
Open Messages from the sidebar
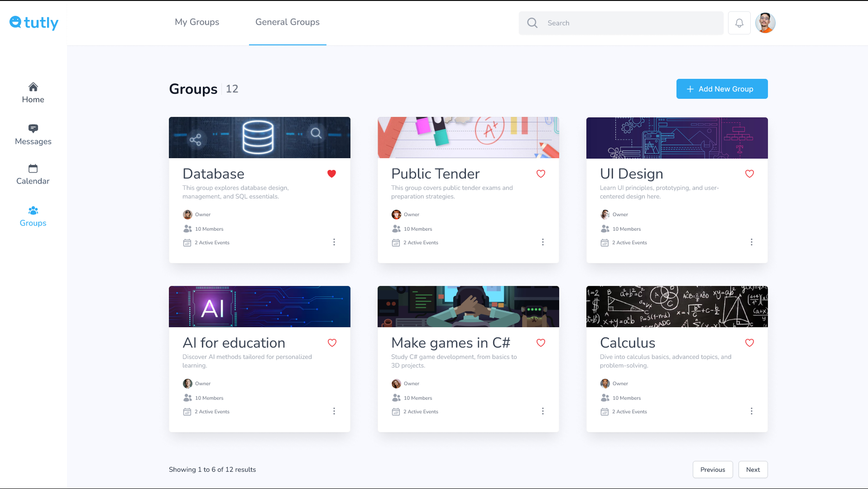[33, 135]
